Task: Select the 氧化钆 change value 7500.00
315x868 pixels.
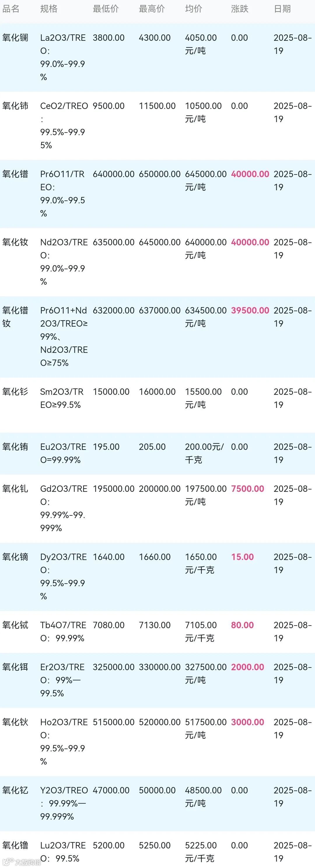Action: coord(248,489)
